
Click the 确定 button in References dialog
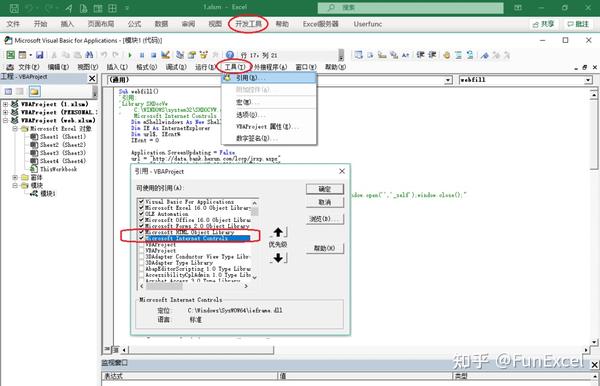(x=324, y=189)
